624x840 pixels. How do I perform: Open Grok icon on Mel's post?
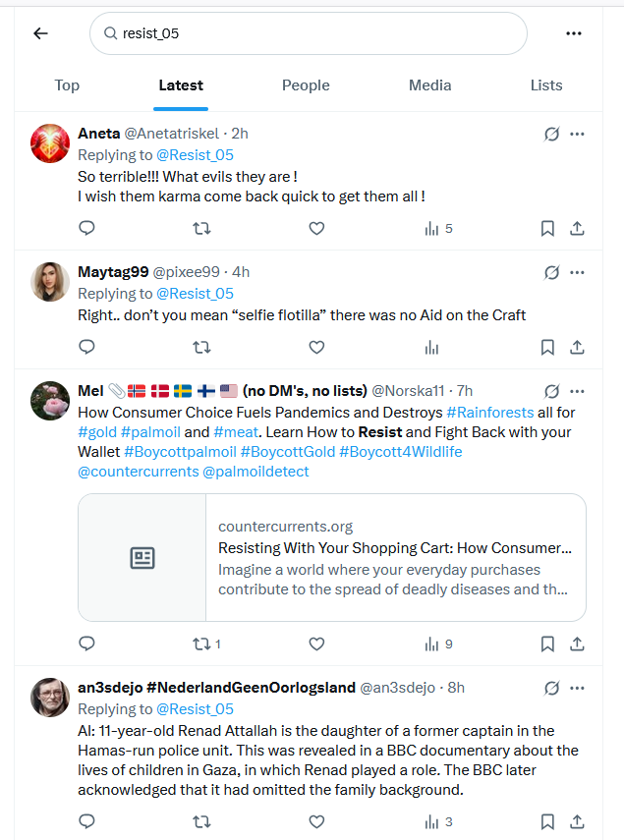point(551,391)
